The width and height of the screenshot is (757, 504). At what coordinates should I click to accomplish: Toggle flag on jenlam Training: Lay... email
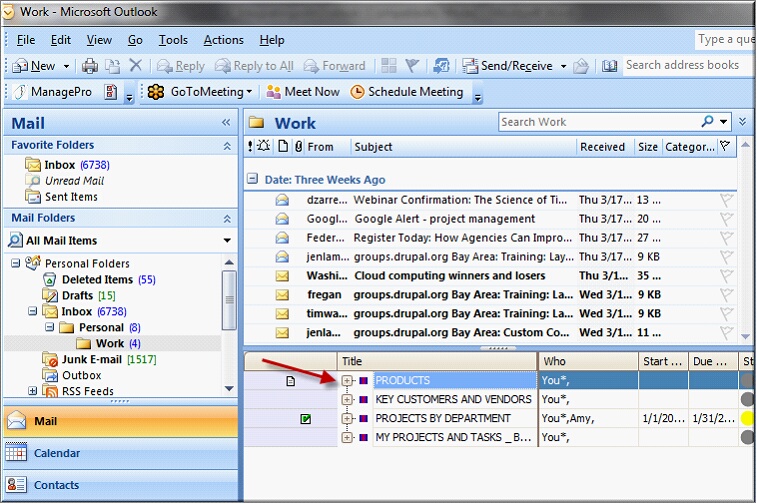point(726,256)
